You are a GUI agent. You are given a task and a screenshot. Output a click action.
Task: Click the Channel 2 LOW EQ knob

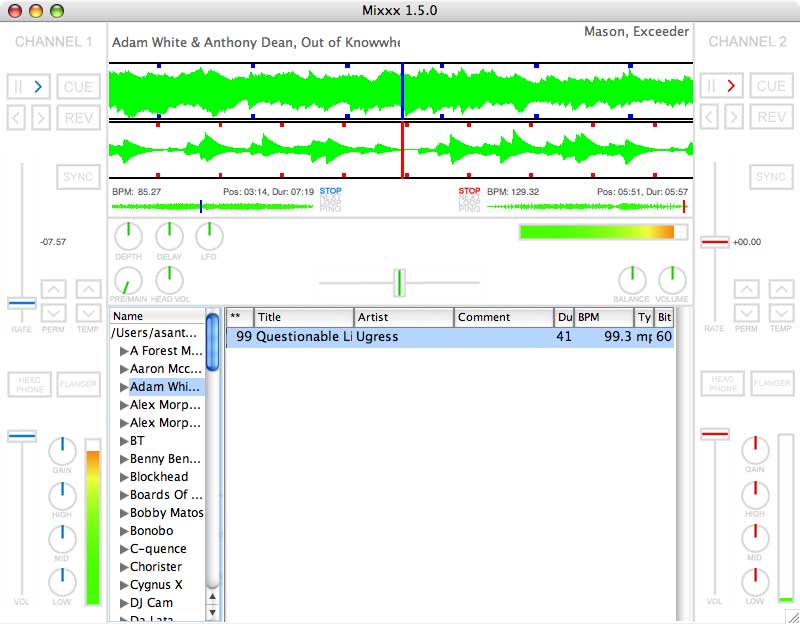point(755,582)
